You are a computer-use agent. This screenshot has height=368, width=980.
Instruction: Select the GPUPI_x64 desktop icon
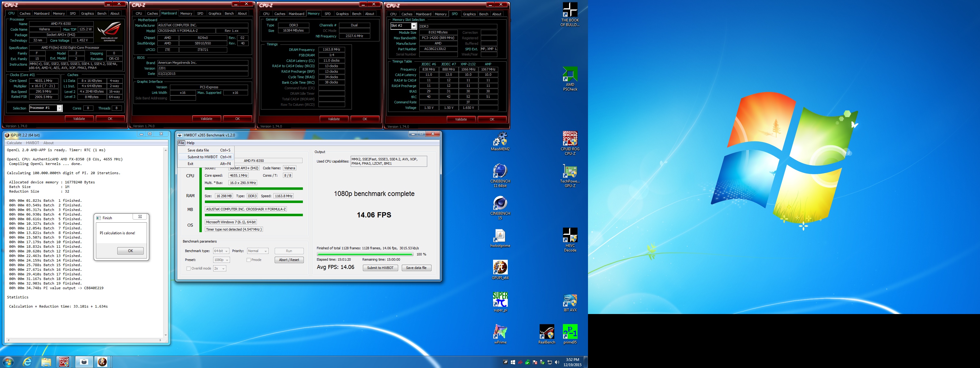(x=500, y=270)
